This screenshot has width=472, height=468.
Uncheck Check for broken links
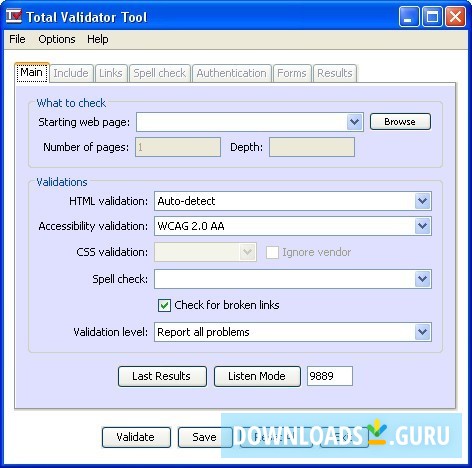pos(164,305)
